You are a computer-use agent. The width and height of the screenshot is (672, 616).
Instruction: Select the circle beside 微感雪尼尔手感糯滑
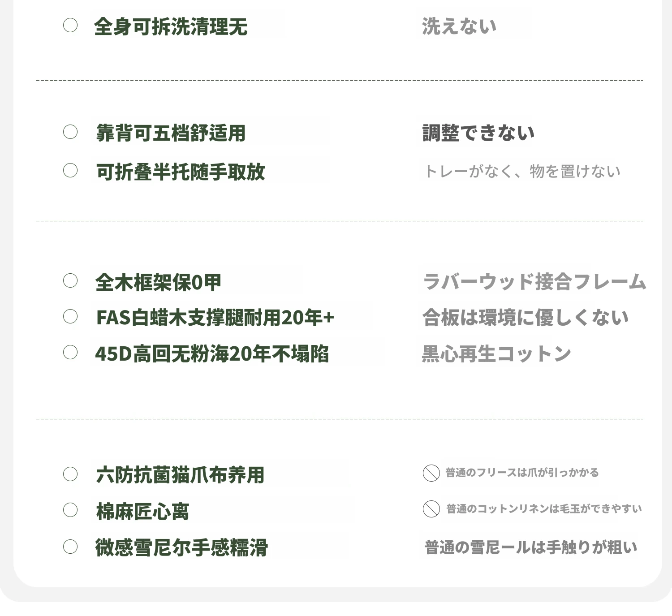pos(70,547)
